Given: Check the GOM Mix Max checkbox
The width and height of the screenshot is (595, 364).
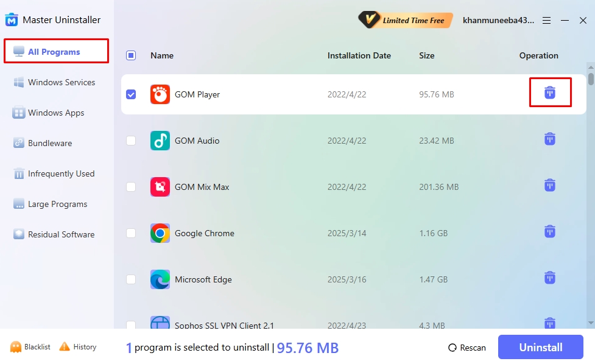Looking at the screenshot, I should [131, 187].
